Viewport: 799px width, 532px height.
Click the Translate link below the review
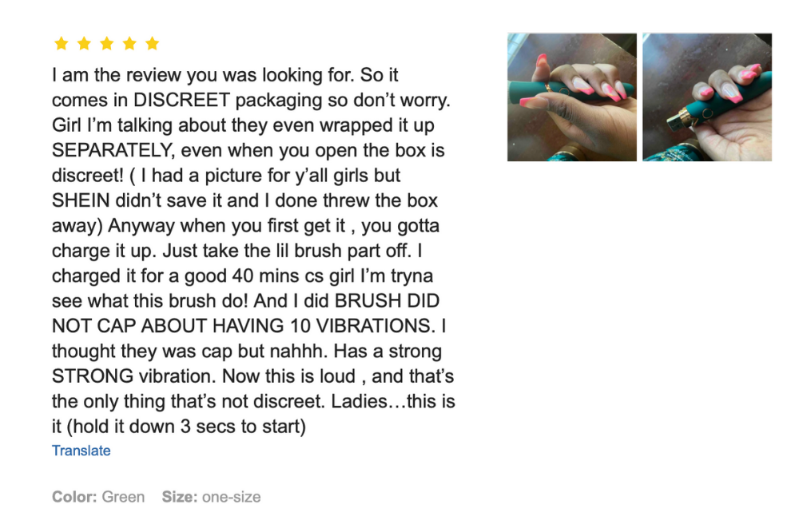pyautogui.click(x=81, y=451)
